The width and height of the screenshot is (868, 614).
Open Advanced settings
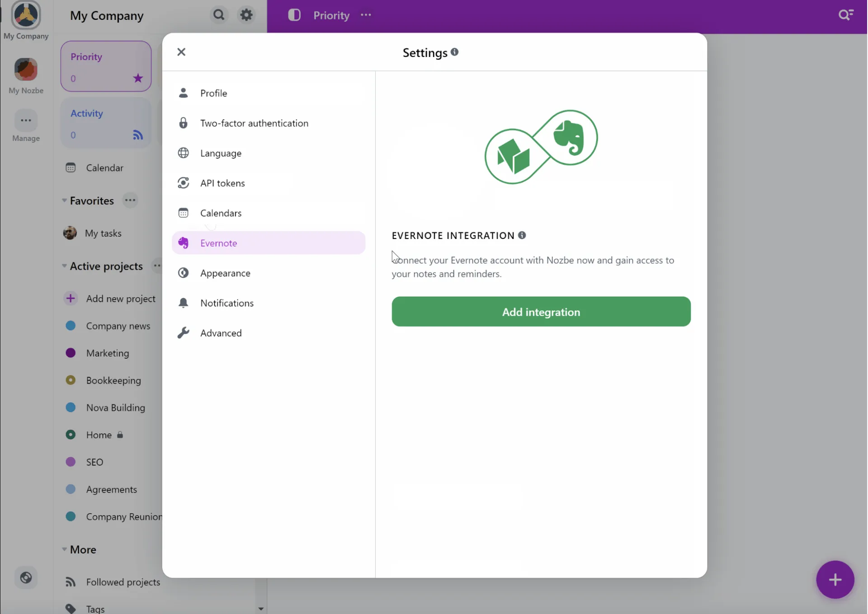tap(269, 333)
